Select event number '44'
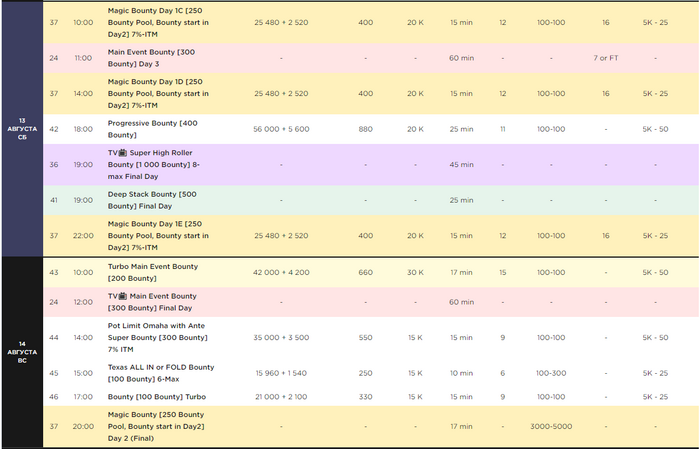The height and width of the screenshot is (449, 700). 54,337
